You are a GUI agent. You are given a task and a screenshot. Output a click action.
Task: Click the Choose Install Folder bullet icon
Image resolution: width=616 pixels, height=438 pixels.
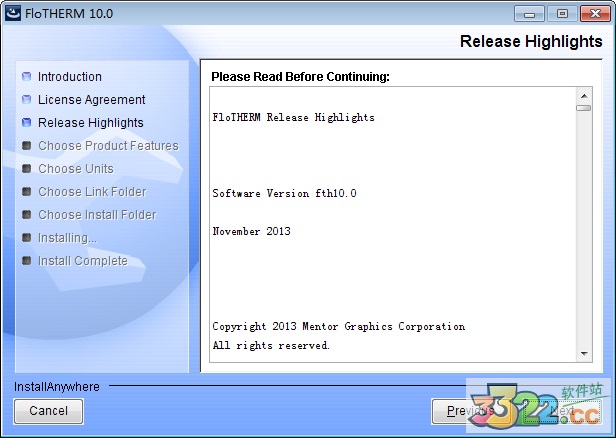click(x=26, y=214)
